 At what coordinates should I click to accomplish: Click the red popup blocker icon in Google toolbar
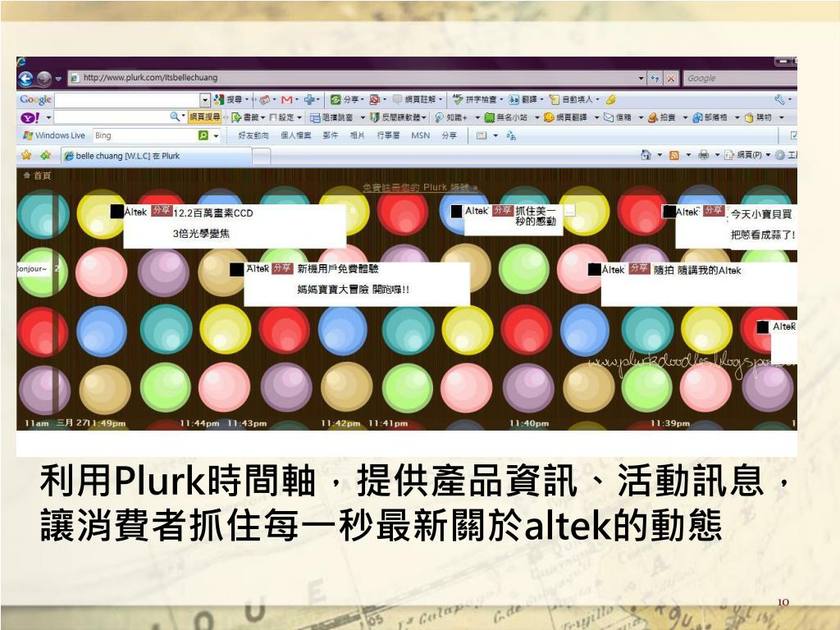point(374,99)
